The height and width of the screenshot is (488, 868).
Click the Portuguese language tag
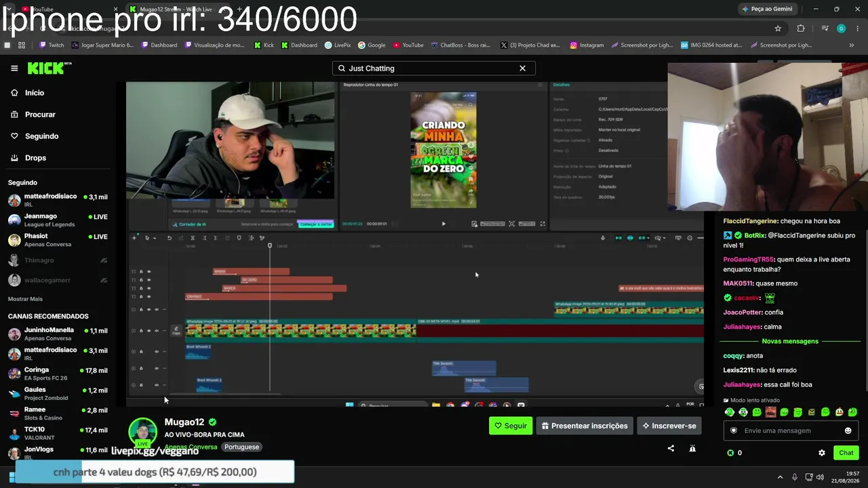241,447
